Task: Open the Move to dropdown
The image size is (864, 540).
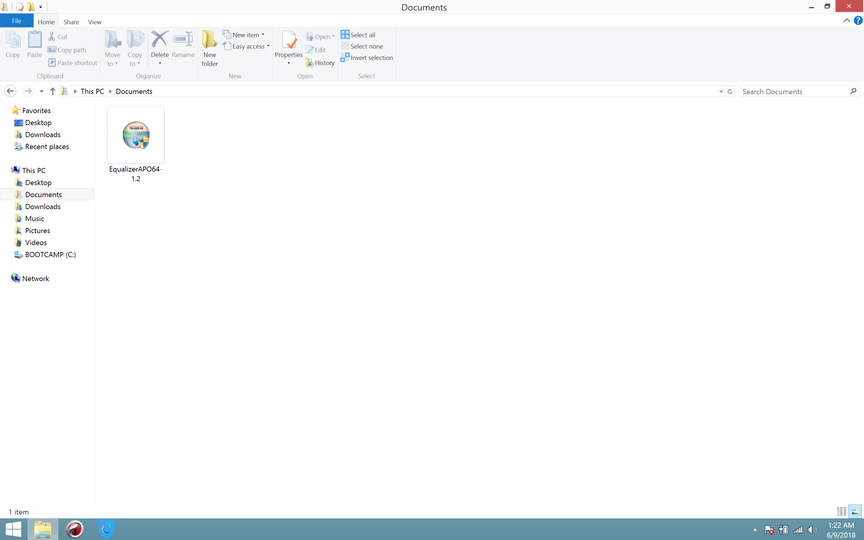Action: click(x=112, y=48)
